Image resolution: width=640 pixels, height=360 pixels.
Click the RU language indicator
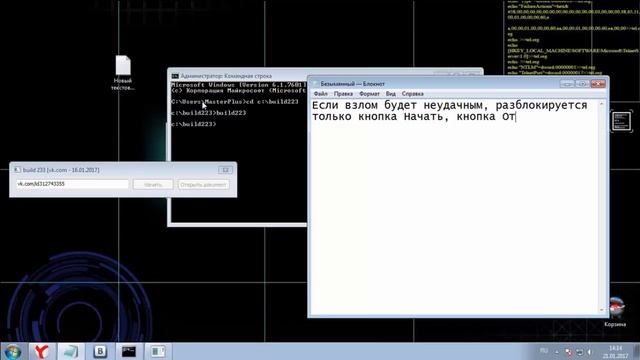tap(544, 351)
